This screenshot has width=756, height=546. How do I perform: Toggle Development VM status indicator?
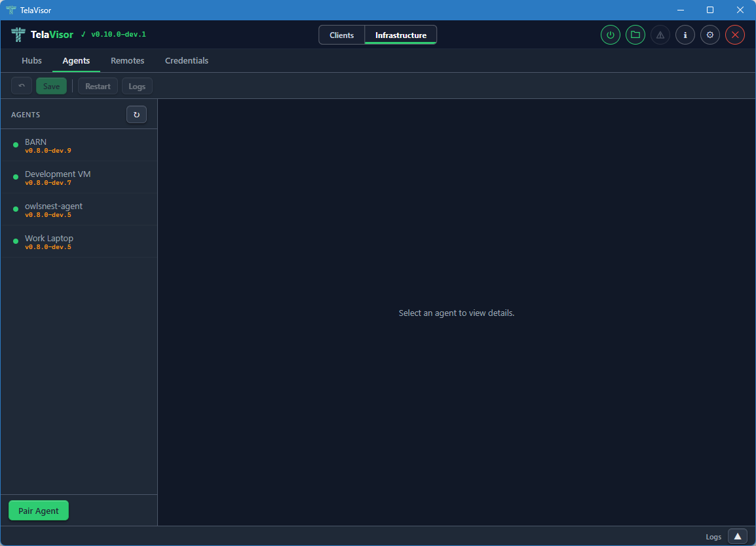[15, 177]
